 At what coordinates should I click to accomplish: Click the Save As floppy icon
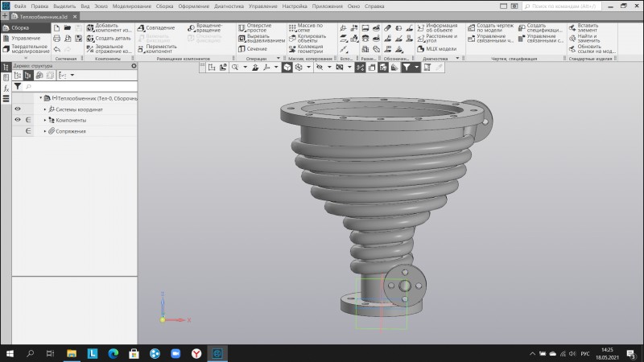(78, 39)
